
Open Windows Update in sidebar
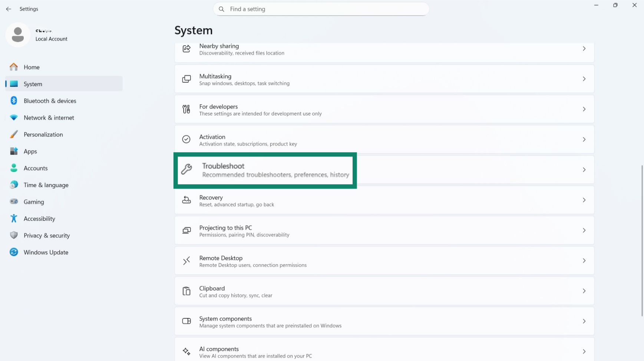46,252
